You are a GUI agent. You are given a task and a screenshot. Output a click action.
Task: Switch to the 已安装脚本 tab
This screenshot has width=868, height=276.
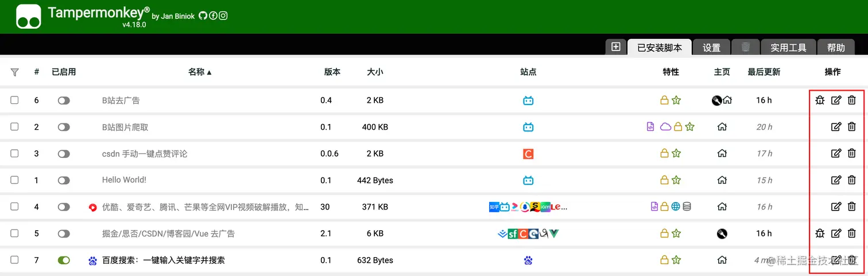coord(660,48)
